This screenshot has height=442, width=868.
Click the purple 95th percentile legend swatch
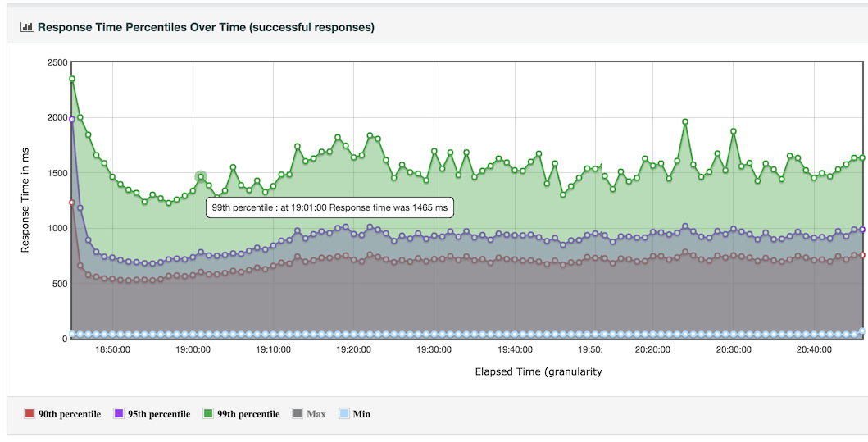119,414
